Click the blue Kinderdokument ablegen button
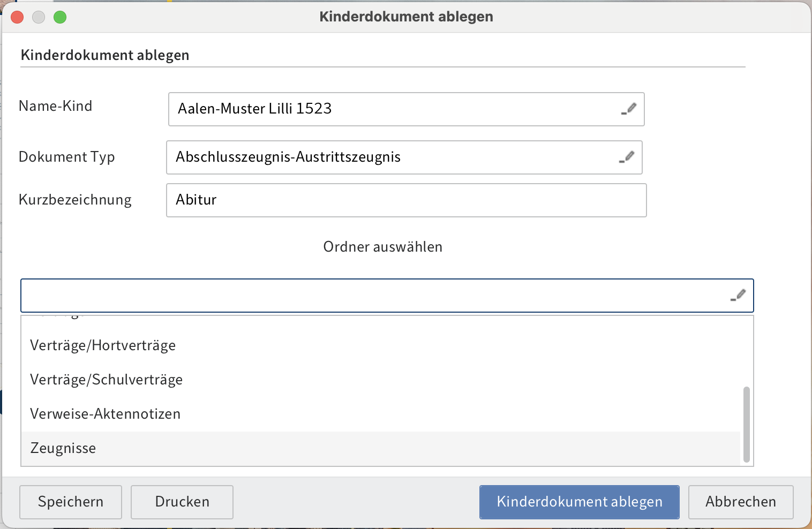 coord(579,502)
